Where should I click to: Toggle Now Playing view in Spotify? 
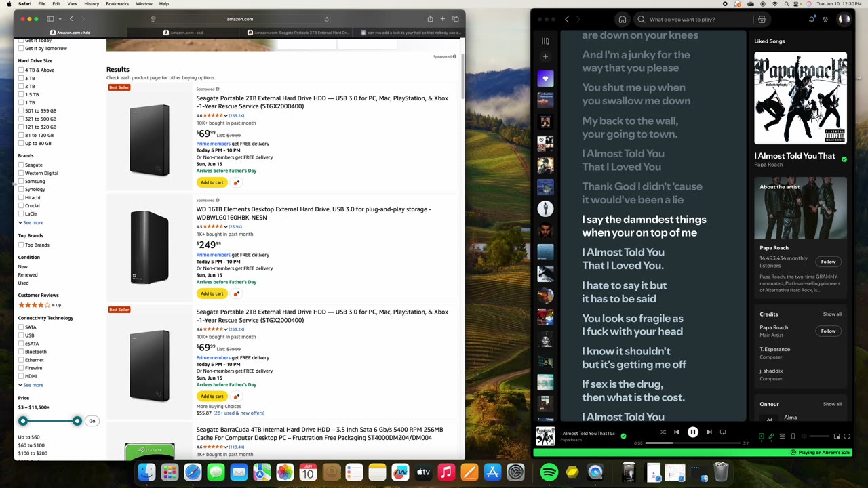click(761, 436)
